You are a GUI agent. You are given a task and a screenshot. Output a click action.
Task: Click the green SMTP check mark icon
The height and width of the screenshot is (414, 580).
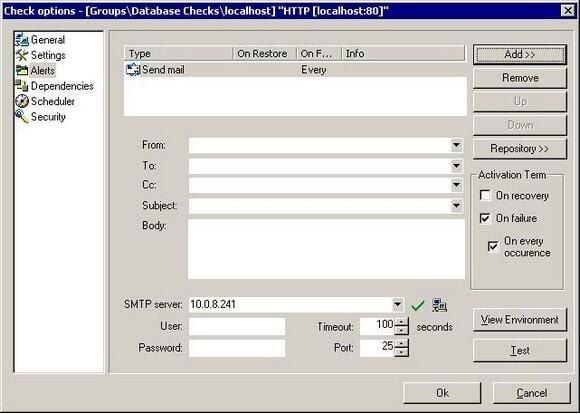[x=418, y=305]
